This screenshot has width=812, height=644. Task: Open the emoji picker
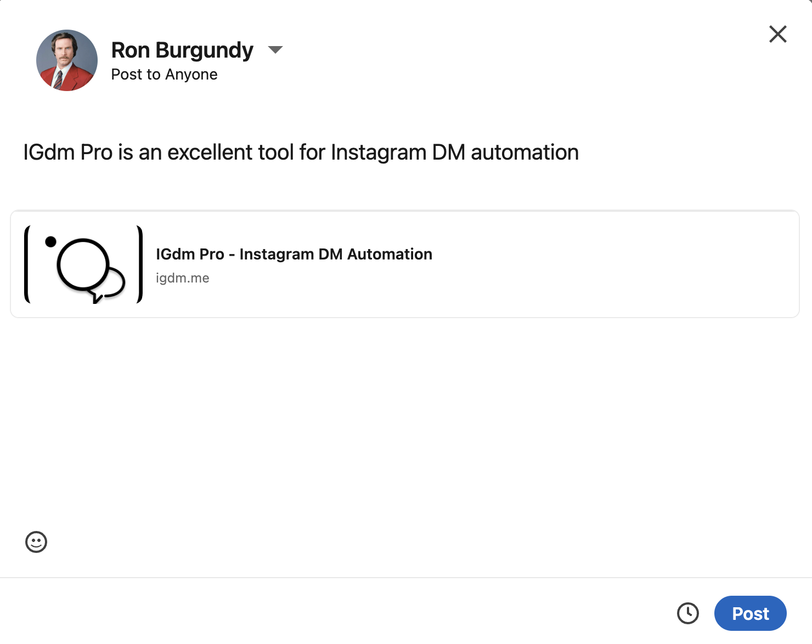pos(36,542)
